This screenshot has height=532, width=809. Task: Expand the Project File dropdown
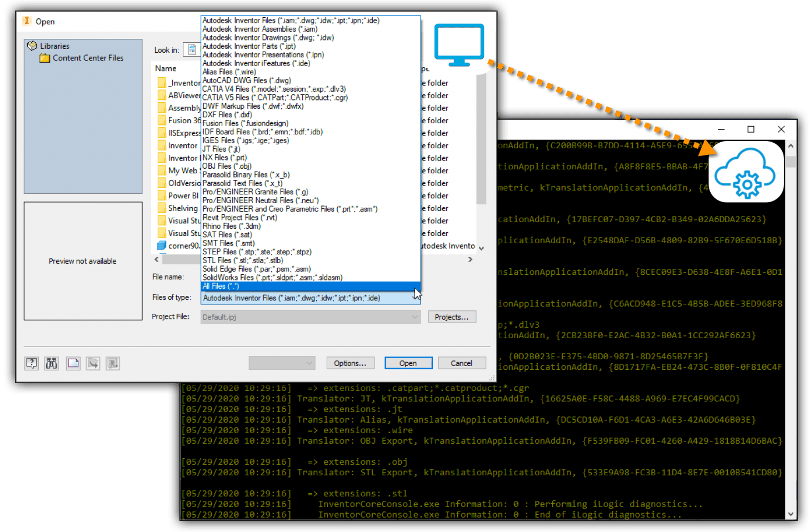click(415, 317)
